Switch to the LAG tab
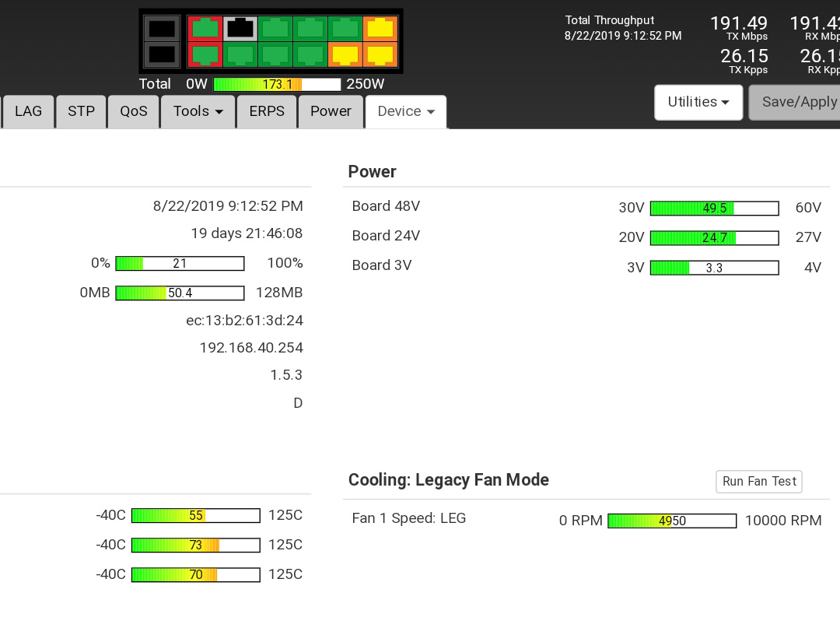 coord(29,111)
